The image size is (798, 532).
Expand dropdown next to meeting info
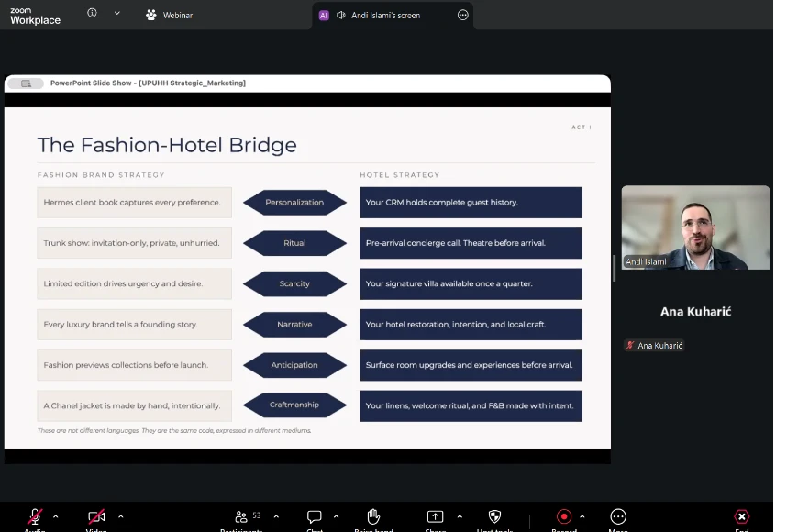116,14
